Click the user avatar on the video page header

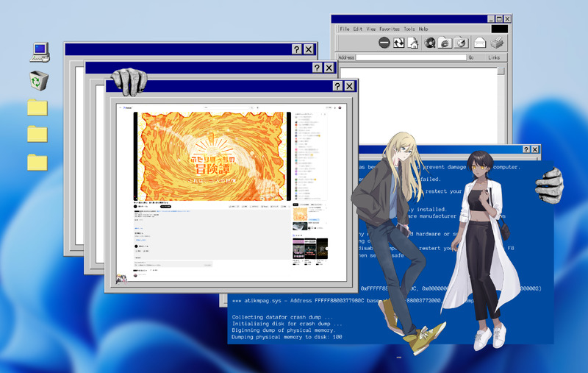coord(340,107)
